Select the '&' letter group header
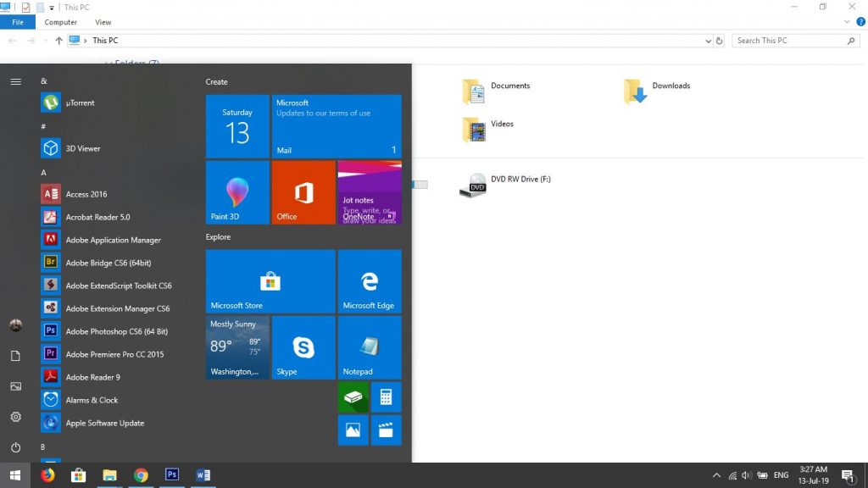The width and height of the screenshot is (868, 488). pos(44,81)
